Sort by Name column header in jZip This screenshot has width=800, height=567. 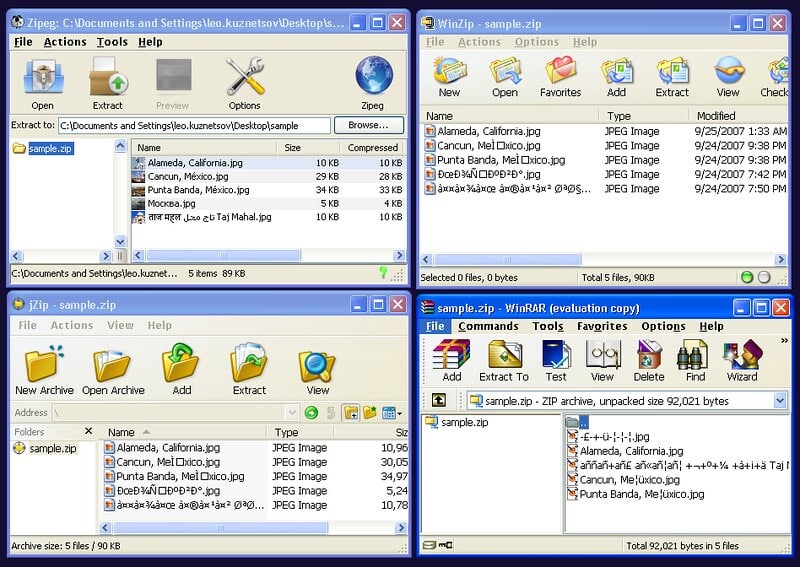pyautogui.click(x=121, y=432)
